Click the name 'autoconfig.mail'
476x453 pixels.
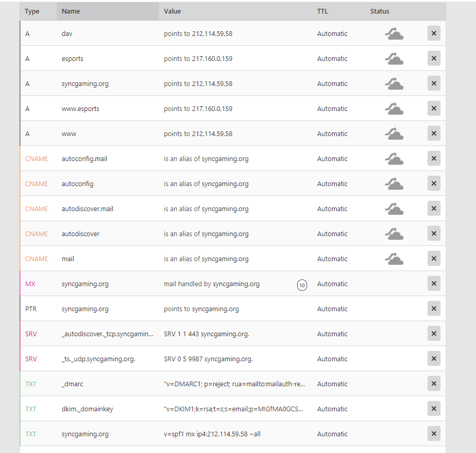(x=84, y=159)
